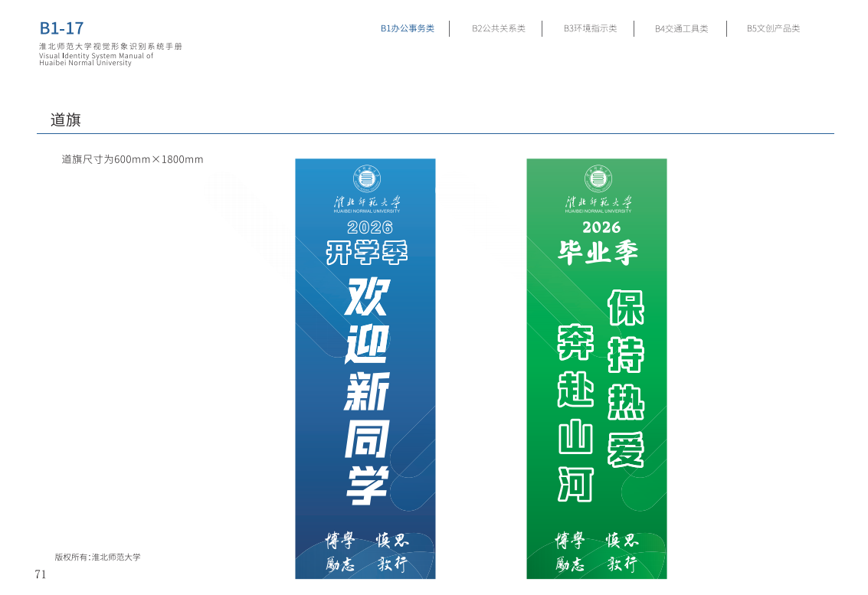Click the calligraphy university name on blue banner

(x=367, y=202)
